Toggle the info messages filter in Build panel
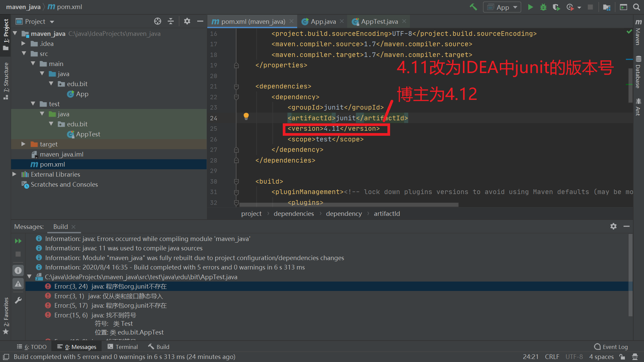 tap(18, 270)
